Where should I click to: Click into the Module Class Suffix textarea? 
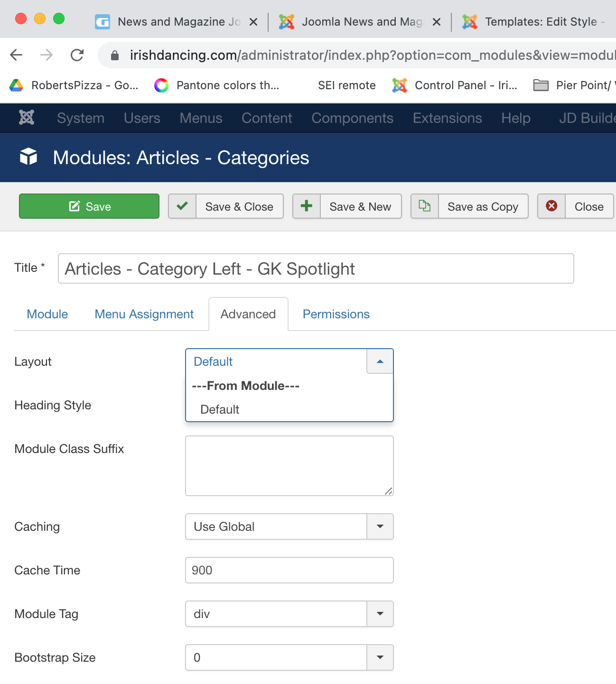pyautogui.click(x=289, y=466)
